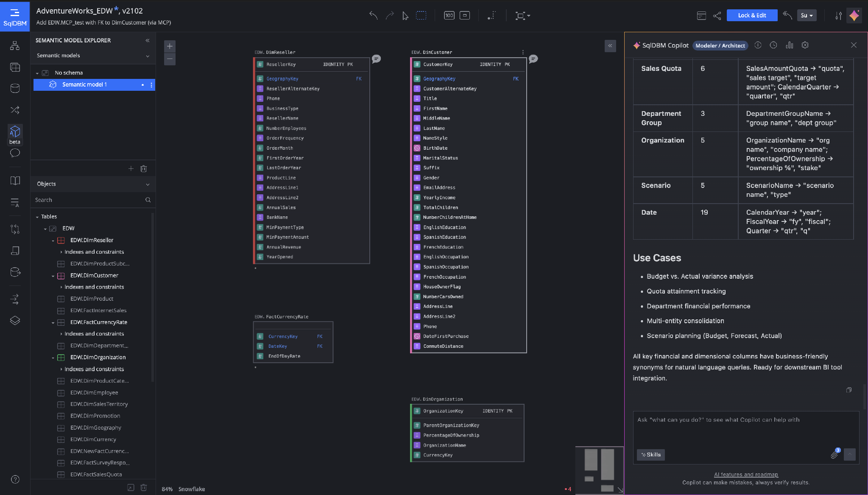868x495 pixels.
Task: Select EDW.DimGeography in the objects tree
Action: [95, 428]
